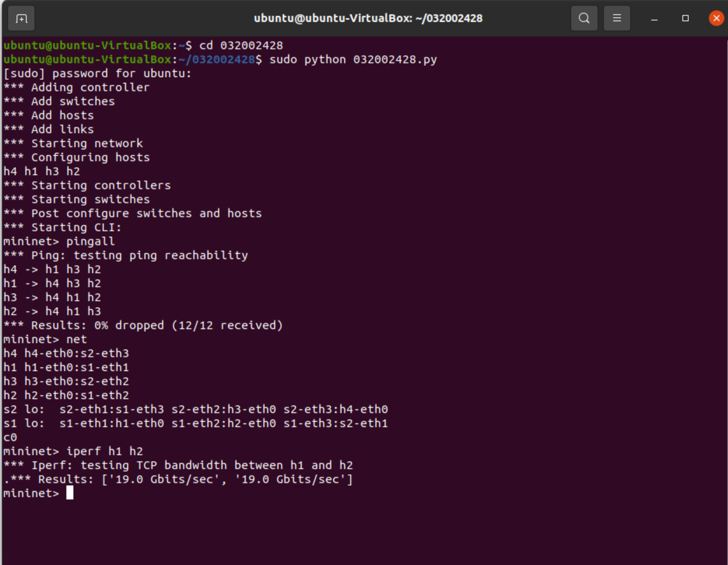Image resolution: width=728 pixels, height=565 pixels.
Task: Click the 'h4 h4-eth0:s2-eth3' net output line
Action: tap(66, 354)
